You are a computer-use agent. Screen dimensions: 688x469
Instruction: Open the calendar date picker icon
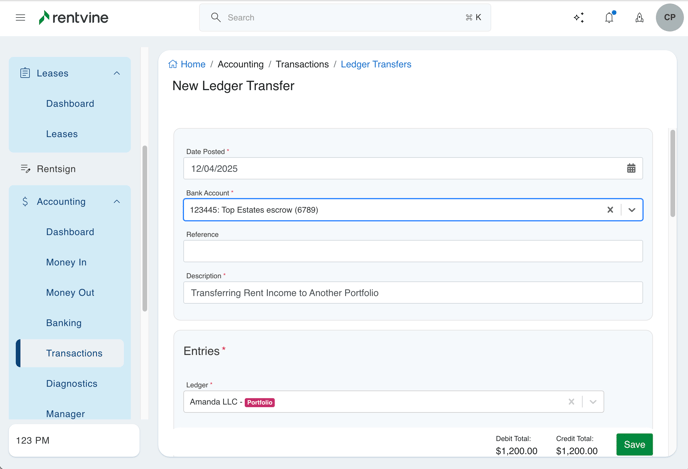click(631, 169)
